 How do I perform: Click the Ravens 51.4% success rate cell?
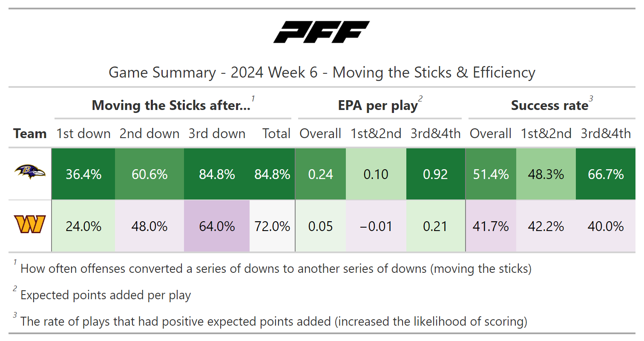tap(491, 174)
